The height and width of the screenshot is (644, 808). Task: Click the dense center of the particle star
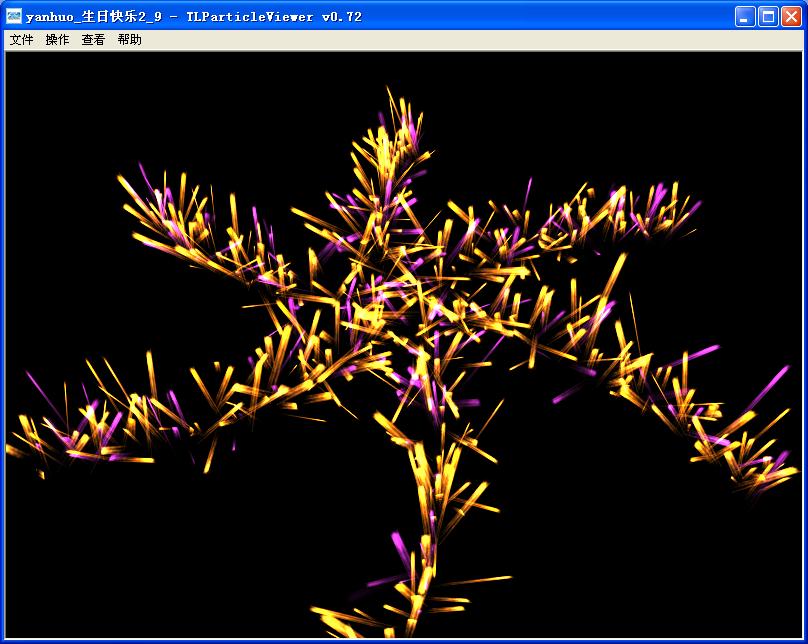(402, 309)
